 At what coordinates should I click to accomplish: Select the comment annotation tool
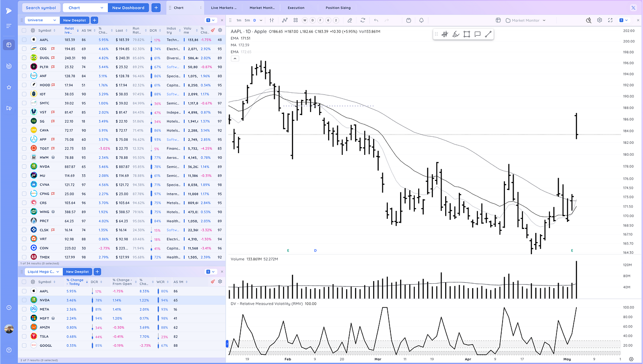click(x=477, y=34)
